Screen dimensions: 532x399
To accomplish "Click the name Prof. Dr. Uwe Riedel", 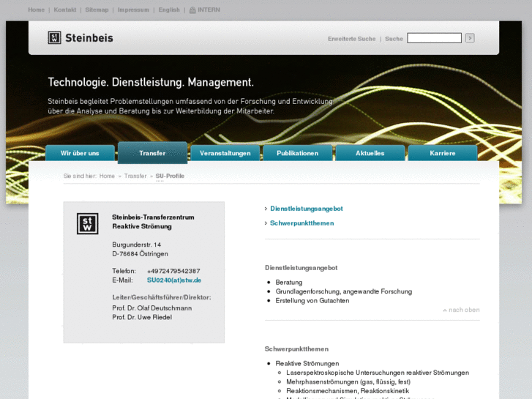I will coord(142,317).
